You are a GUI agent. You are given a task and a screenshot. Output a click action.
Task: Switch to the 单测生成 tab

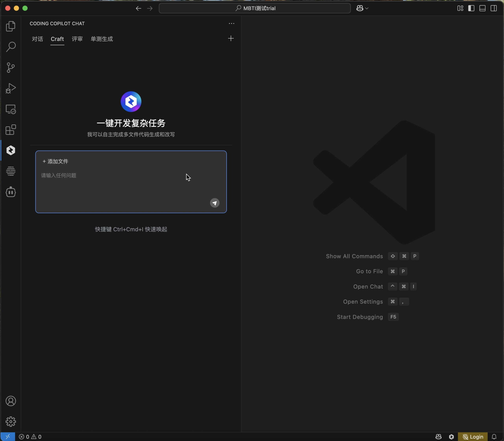(102, 39)
